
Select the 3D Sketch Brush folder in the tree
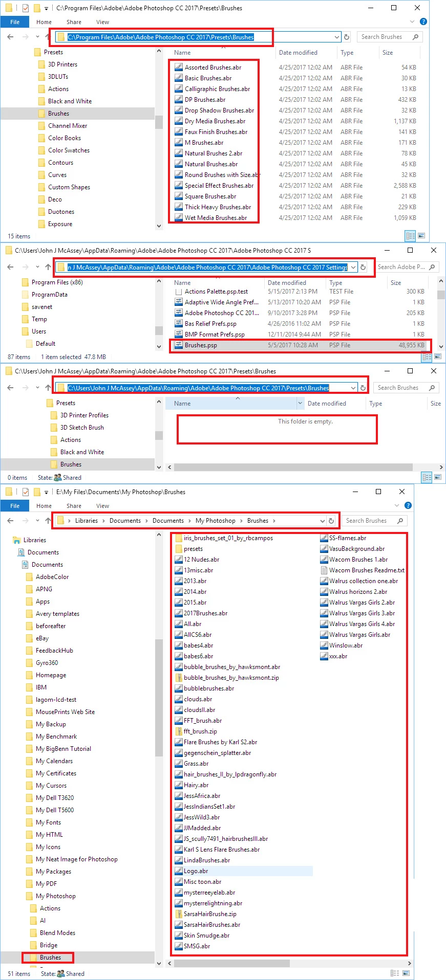click(x=77, y=428)
